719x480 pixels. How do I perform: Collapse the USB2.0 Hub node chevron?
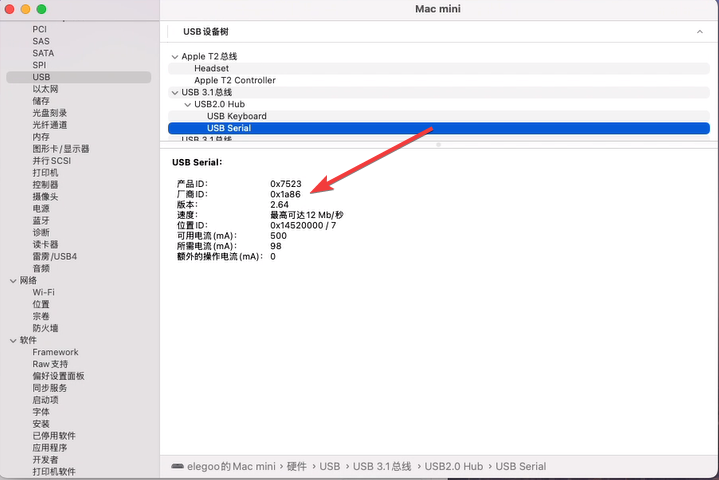click(x=188, y=105)
